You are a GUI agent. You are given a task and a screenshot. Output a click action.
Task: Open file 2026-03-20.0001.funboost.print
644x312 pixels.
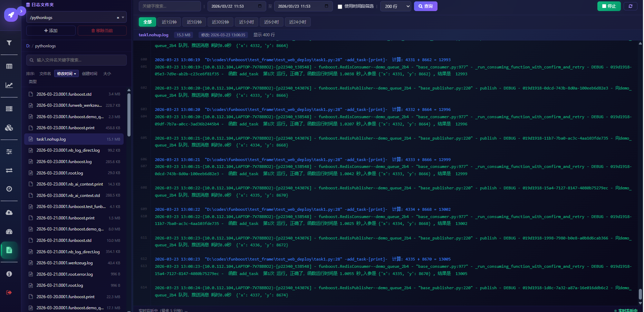[x=74, y=297]
